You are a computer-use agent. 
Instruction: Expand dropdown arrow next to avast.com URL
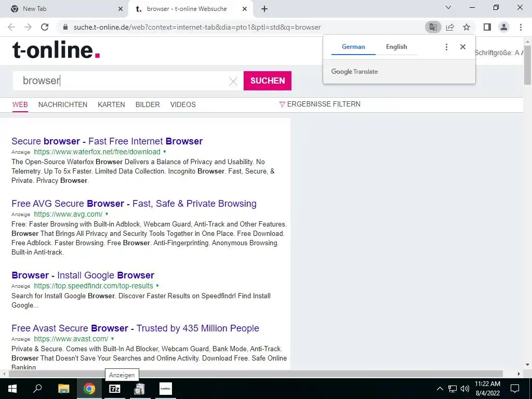coord(112,339)
